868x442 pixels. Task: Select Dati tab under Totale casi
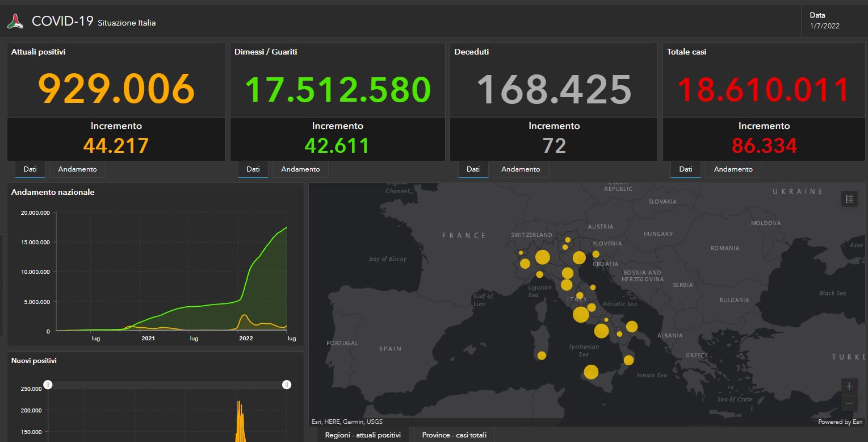click(686, 169)
